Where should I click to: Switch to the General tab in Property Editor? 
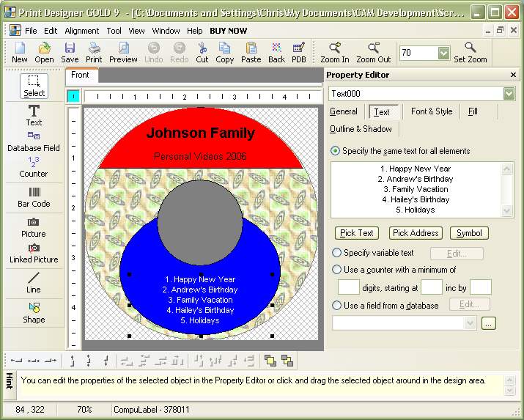pyautogui.click(x=344, y=111)
